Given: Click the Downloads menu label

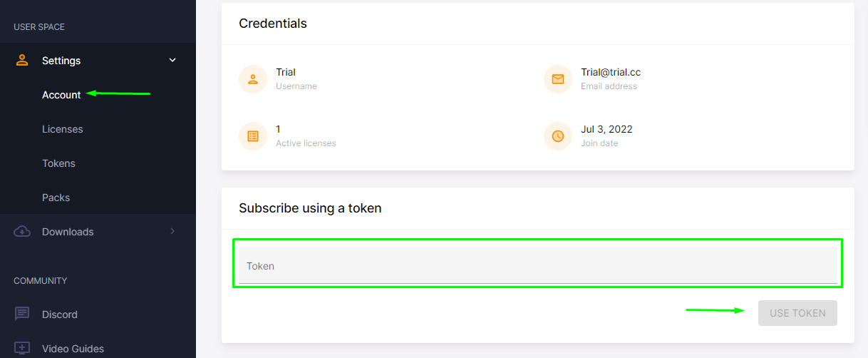Looking at the screenshot, I should (68, 232).
